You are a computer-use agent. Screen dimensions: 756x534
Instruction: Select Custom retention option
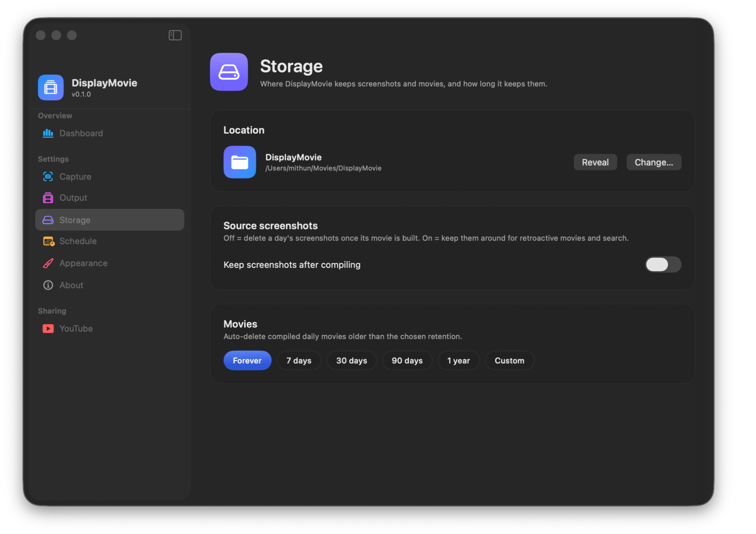(x=510, y=360)
